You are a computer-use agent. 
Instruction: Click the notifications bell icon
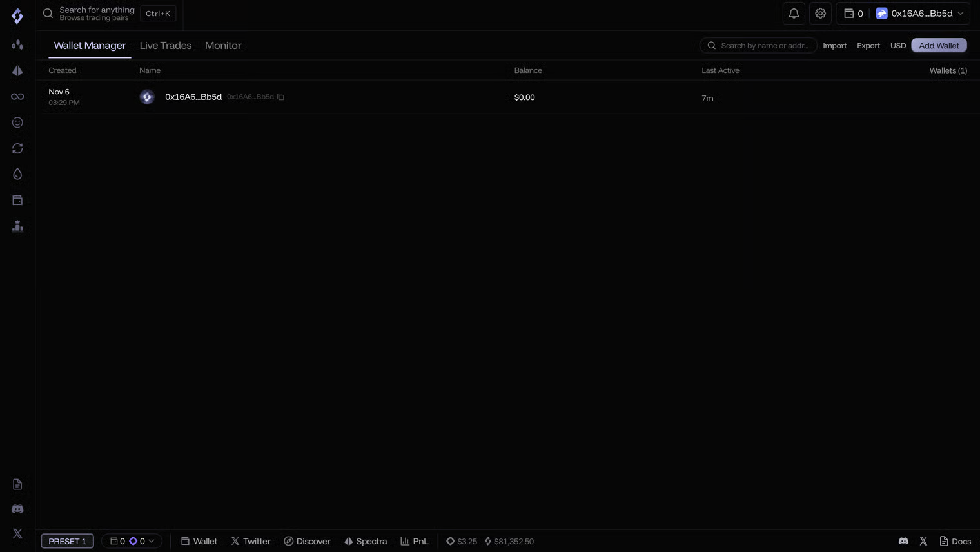point(794,14)
